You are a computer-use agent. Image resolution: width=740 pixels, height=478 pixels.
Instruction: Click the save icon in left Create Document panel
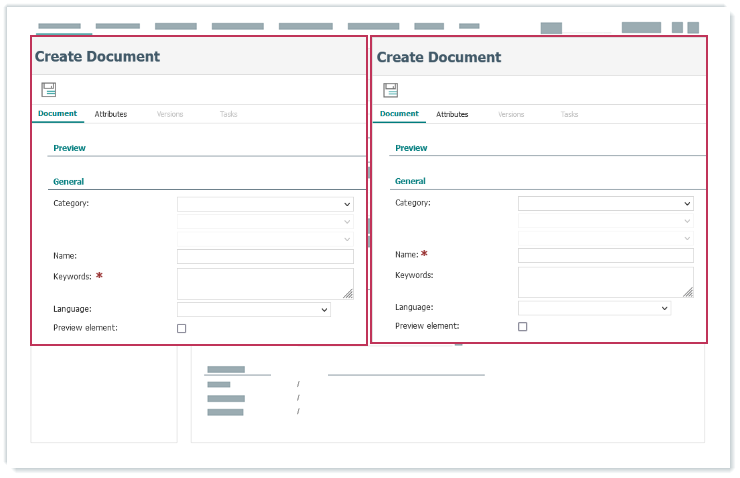click(48, 90)
